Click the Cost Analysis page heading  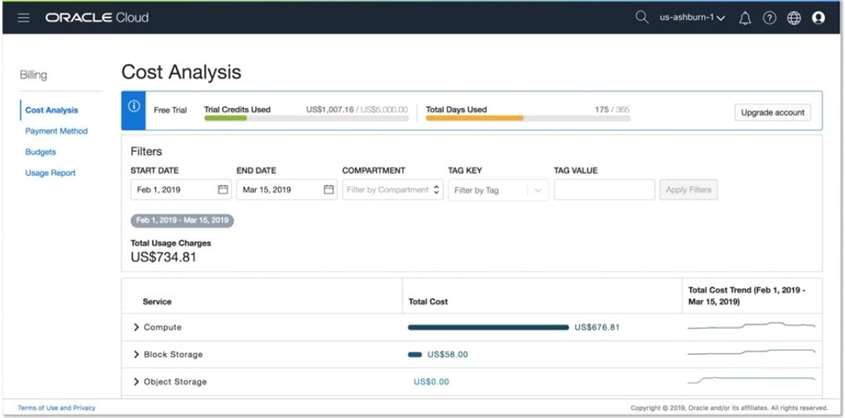coord(181,72)
